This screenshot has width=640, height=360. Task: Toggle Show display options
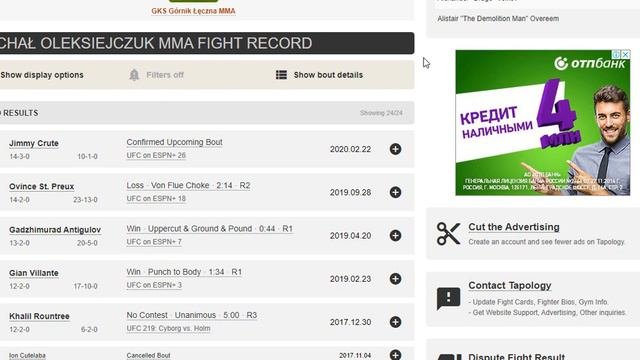[x=42, y=75]
